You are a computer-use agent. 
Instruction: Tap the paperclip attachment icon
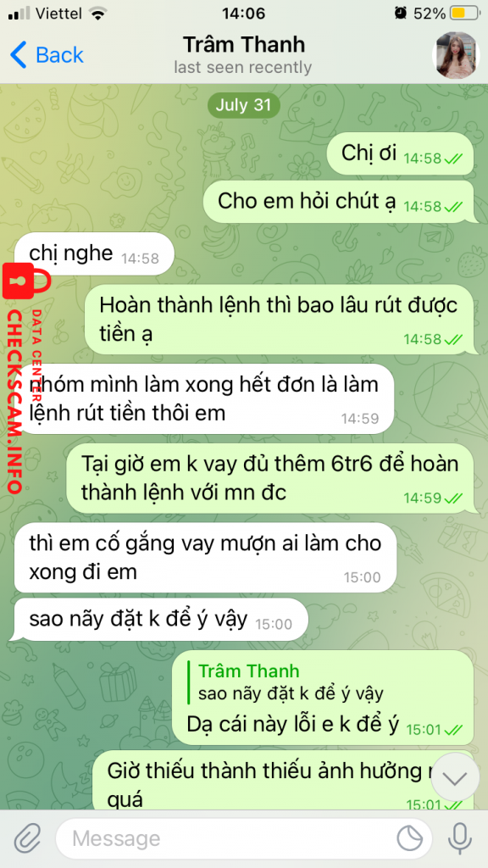tap(28, 838)
